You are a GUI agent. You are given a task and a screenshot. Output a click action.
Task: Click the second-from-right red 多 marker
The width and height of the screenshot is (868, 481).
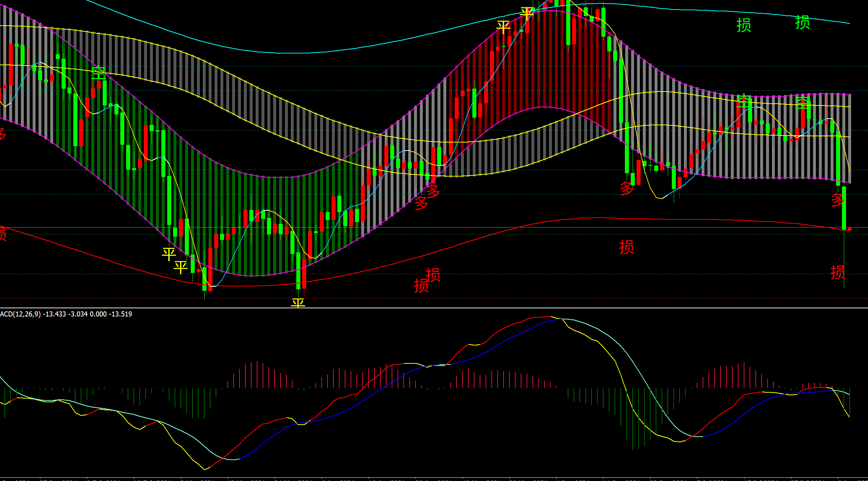tap(627, 188)
